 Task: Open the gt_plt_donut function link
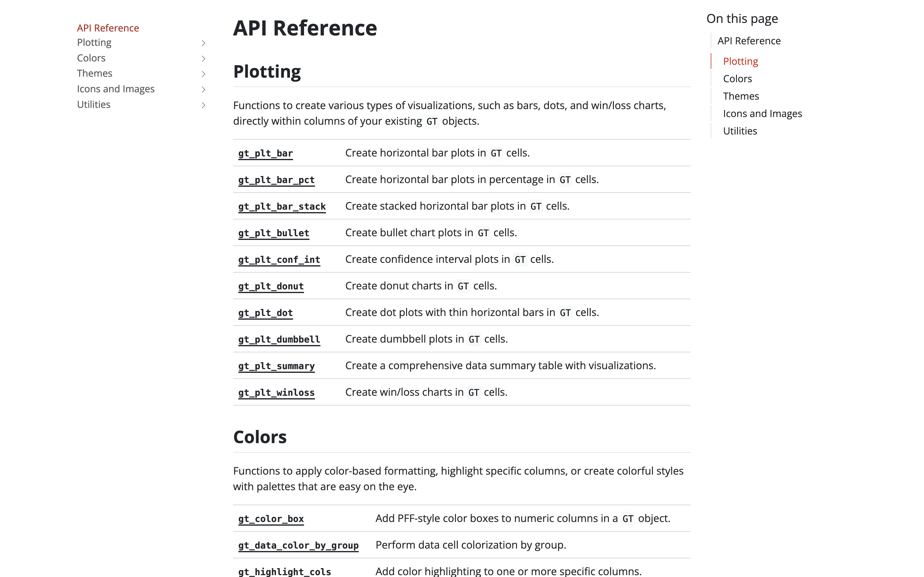pyautogui.click(x=271, y=286)
